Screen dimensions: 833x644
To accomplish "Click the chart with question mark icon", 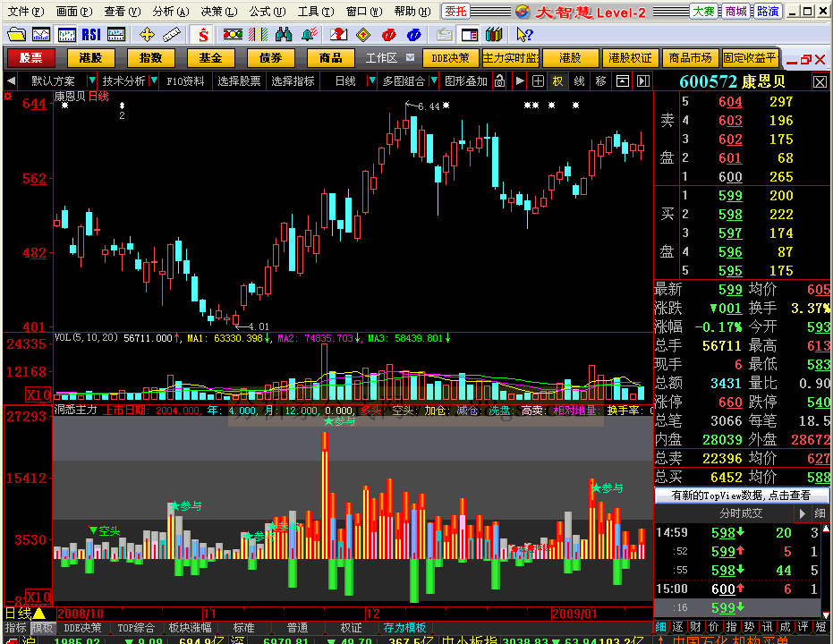I will (x=338, y=35).
